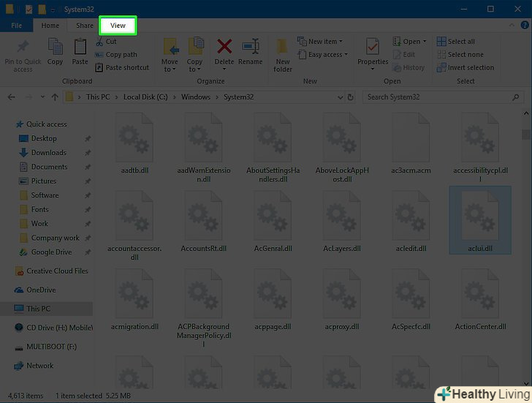Viewport: 532px width, 403px height.
Task: Click the Cut scissors icon
Action: tap(99, 42)
